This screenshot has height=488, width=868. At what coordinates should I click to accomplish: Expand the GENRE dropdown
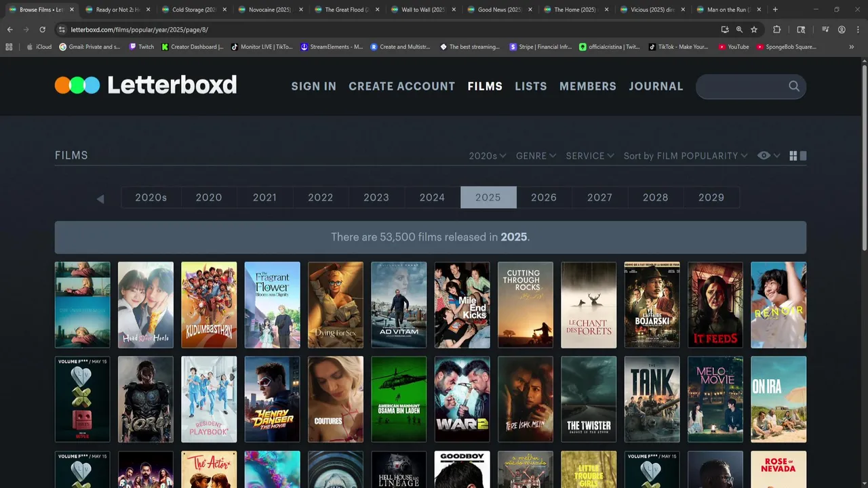(536, 156)
